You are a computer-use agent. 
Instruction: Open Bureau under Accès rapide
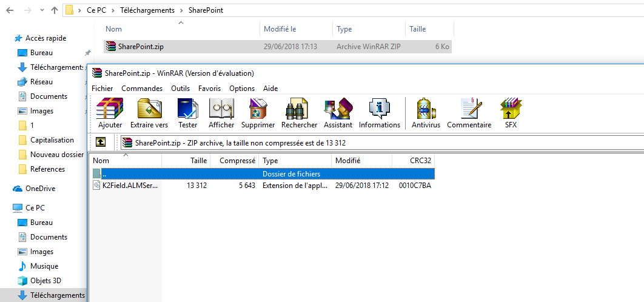click(x=41, y=53)
